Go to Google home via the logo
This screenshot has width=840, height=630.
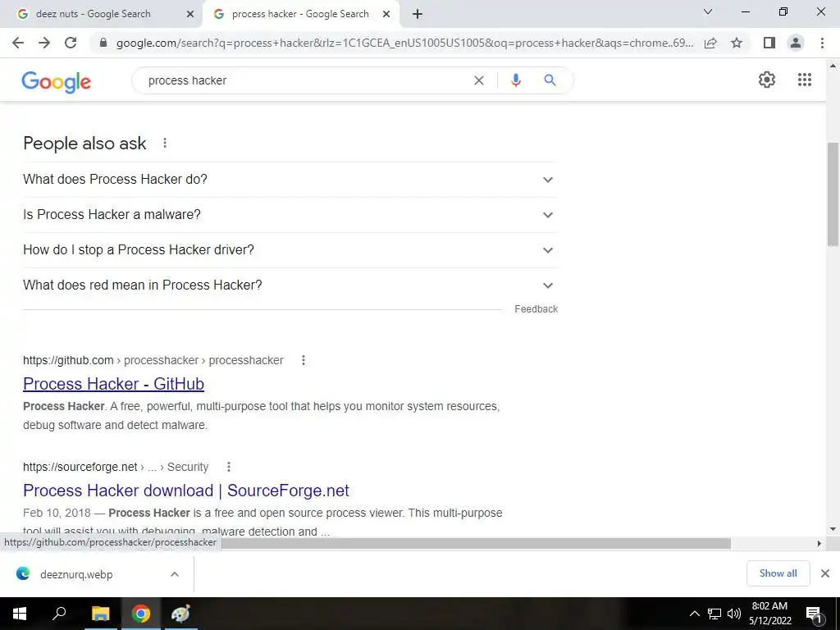(57, 81)
